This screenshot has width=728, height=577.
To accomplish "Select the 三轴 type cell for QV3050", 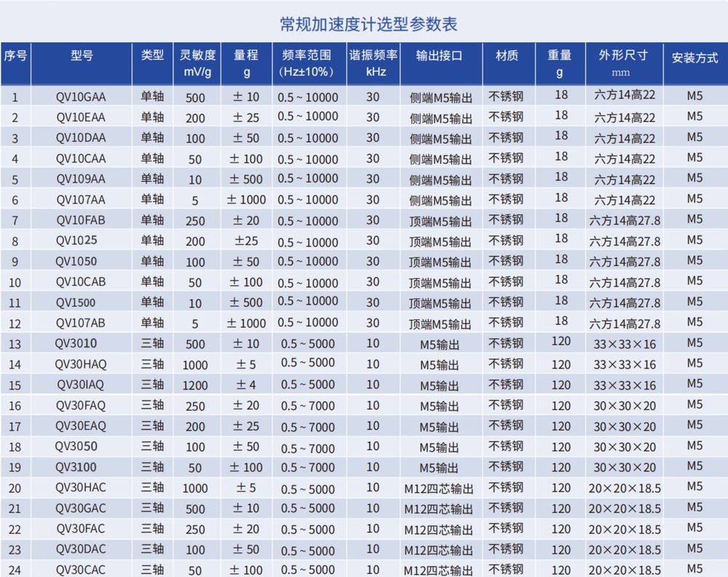I will (x=152, y=447).
